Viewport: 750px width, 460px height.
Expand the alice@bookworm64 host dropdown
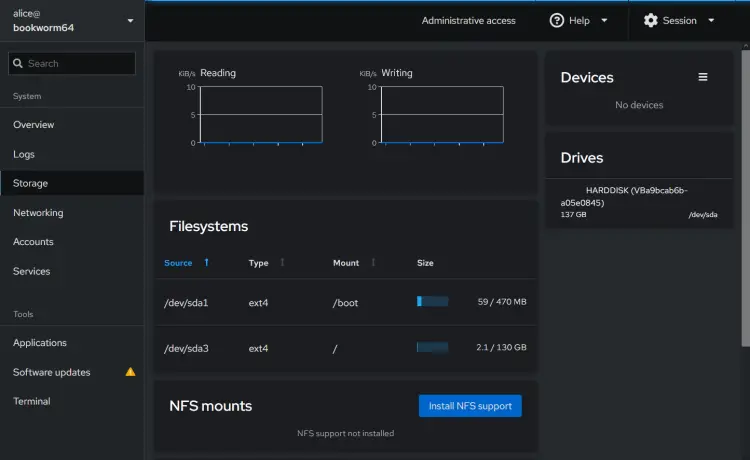tap(130, 21)
